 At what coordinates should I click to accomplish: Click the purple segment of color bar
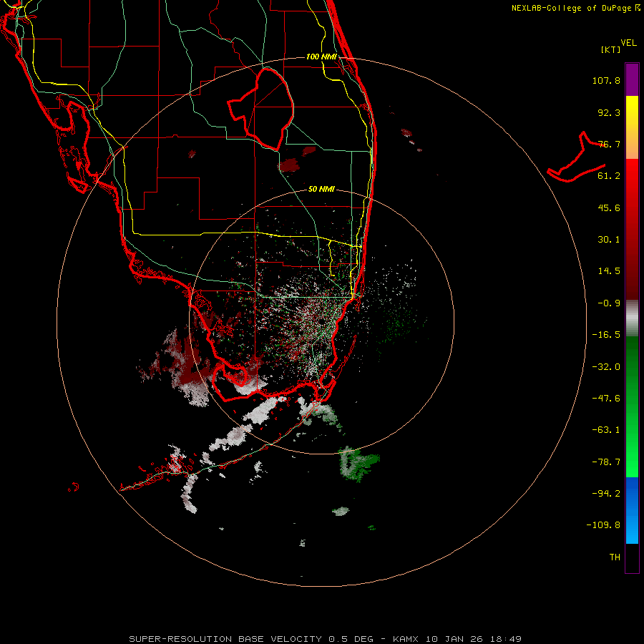632,79
